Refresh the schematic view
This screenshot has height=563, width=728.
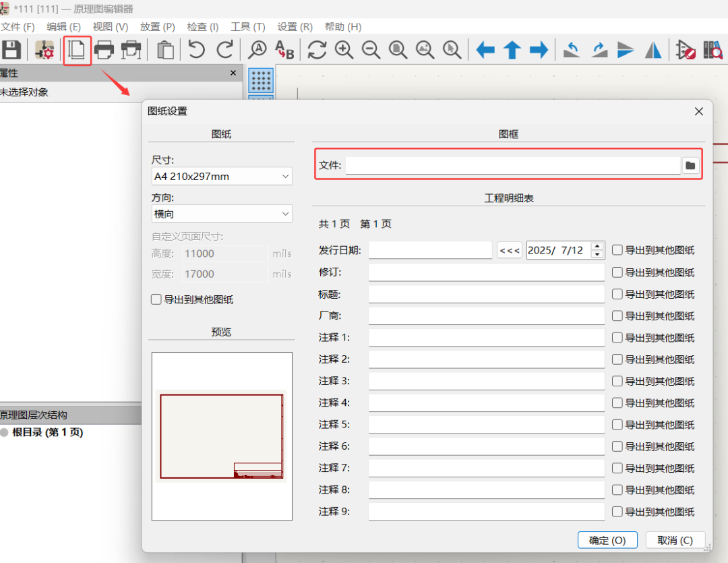pos(317,50)
